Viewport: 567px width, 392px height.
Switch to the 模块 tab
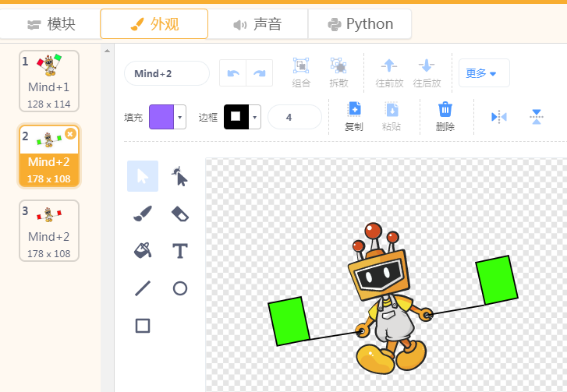coord(51,24)
